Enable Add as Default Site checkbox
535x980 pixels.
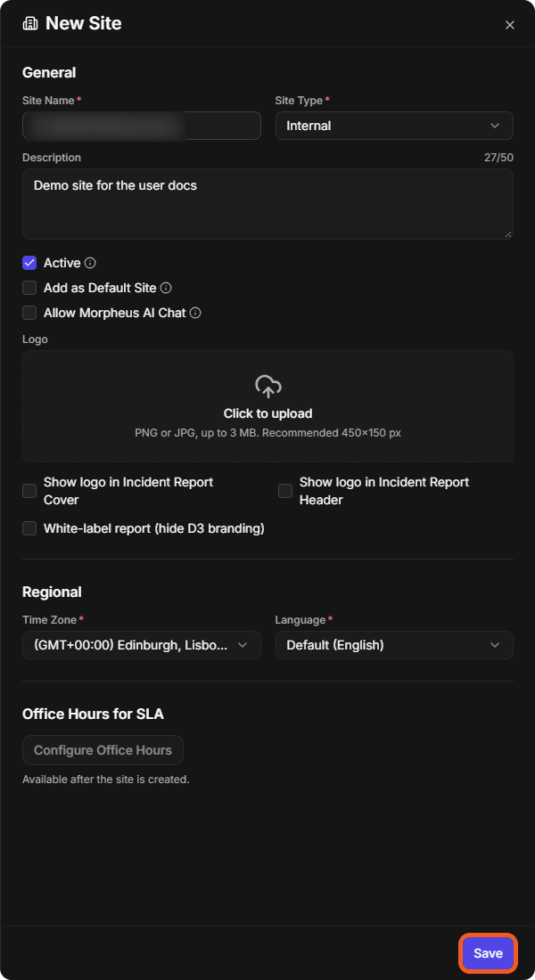point(29,288)
